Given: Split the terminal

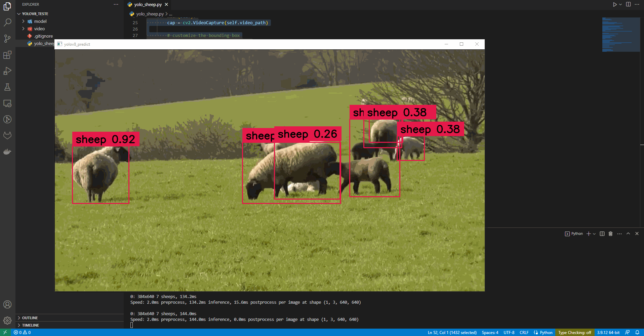Looking at the screenshot, I should (602, 234).
